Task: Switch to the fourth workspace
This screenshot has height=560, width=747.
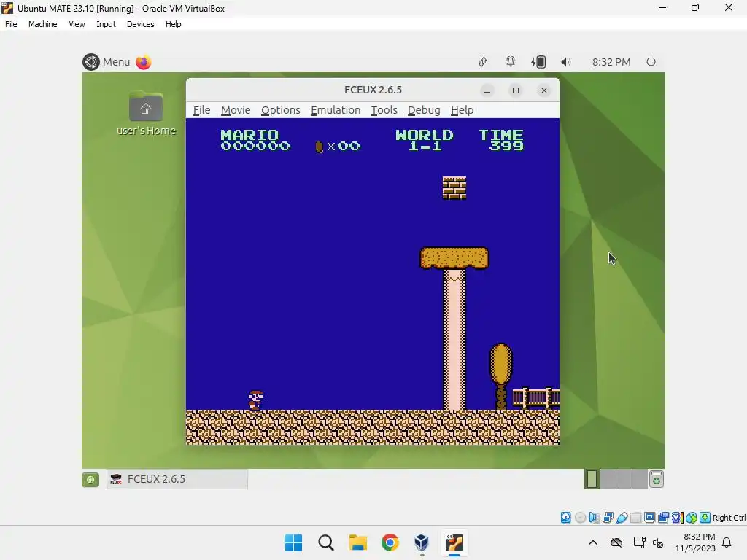Action: [x=639, y=479]
